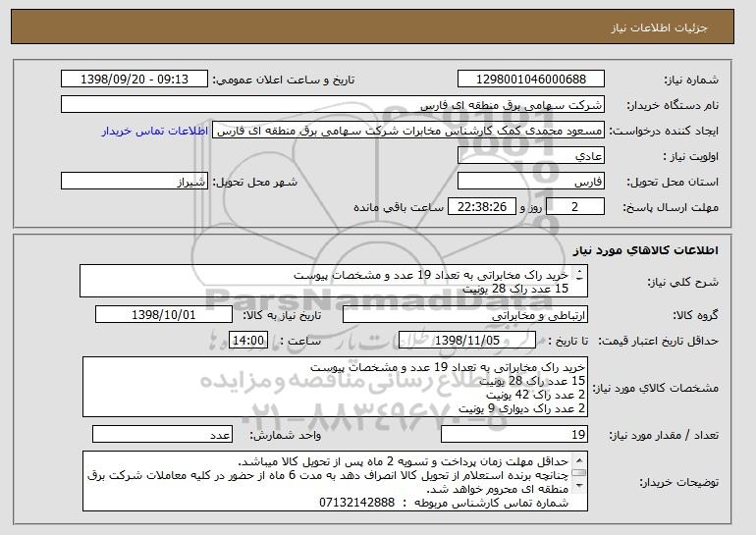Screen dimensions: 756x535
Task: Click the up arrow in شرح کلی نیاز box
Action: (579, 271)
